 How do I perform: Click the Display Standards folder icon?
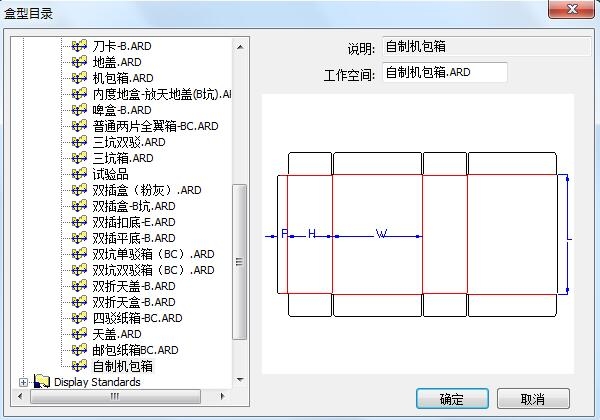[42, 381]
